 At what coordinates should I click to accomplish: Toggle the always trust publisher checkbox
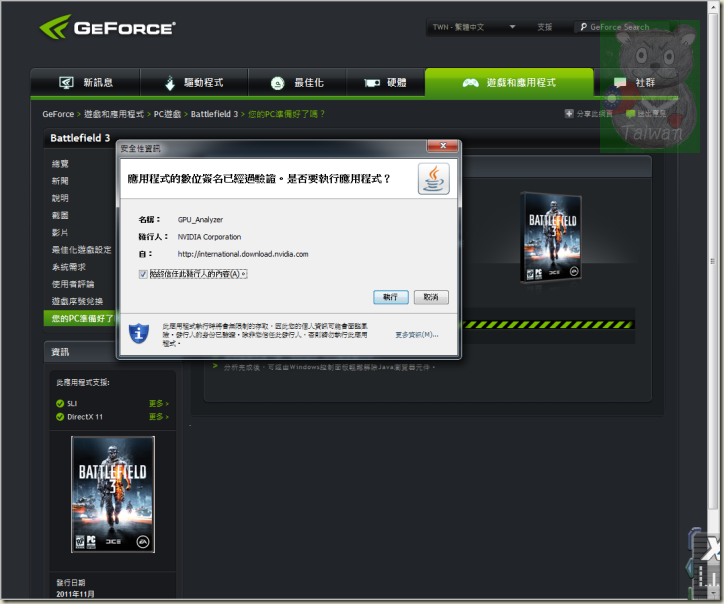(x=143, y=274)
